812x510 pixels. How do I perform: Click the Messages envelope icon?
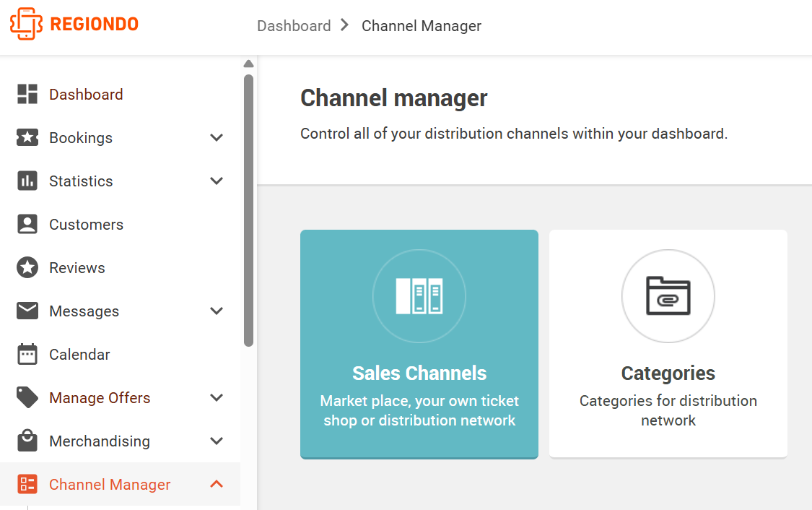(x=27, y=311)
